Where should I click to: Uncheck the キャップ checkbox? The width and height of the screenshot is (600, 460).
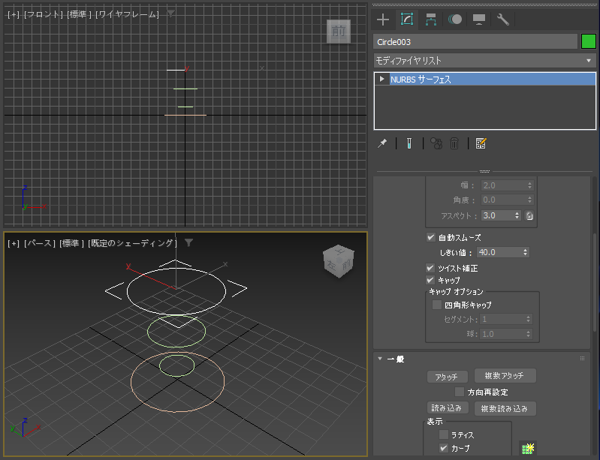pyautogui.click(x=430, y=280)
